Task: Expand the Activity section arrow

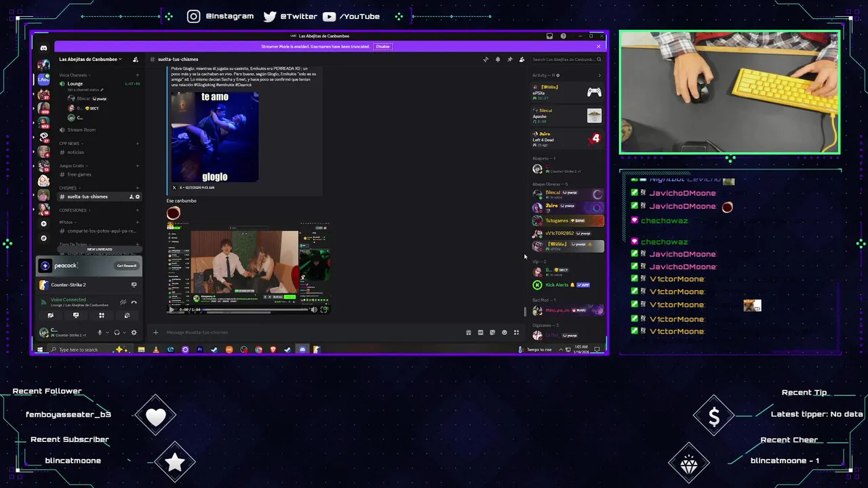Action: [599, 75]
